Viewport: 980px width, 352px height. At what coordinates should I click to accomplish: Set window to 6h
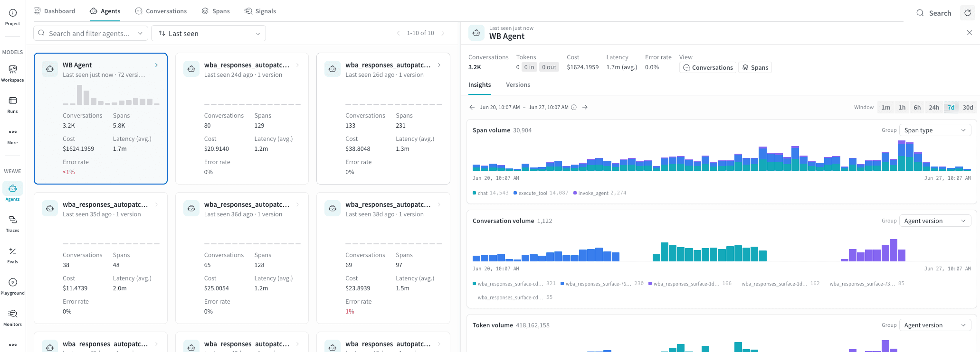pos(917,107)
